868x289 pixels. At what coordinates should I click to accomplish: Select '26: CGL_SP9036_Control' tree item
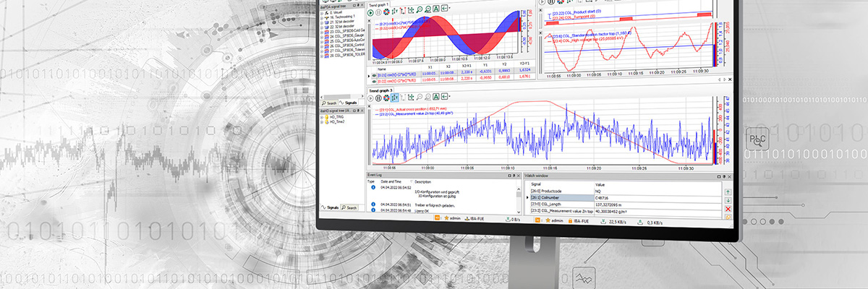347,45
